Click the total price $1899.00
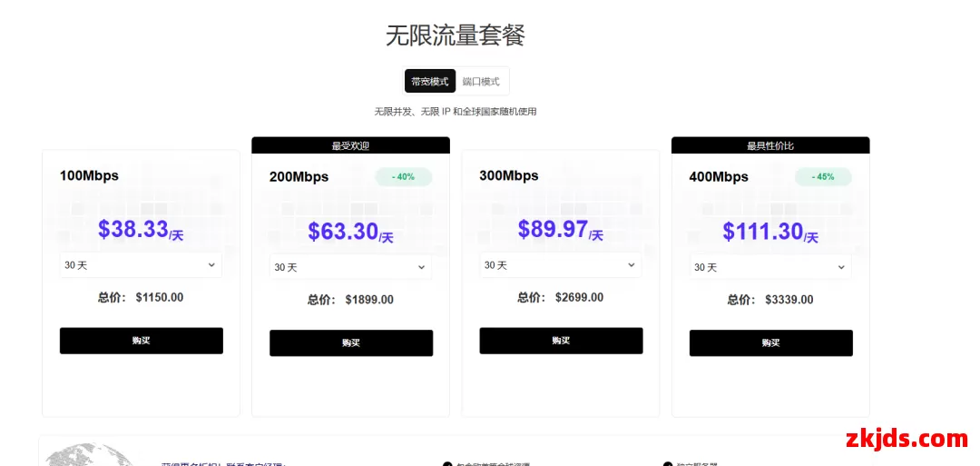The height and width of the screenshot is (466, 980). (x=369, y=300)
